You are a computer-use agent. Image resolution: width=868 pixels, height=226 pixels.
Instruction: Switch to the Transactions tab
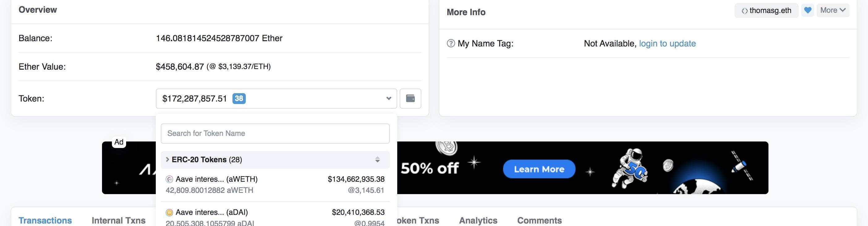[45, 220]
